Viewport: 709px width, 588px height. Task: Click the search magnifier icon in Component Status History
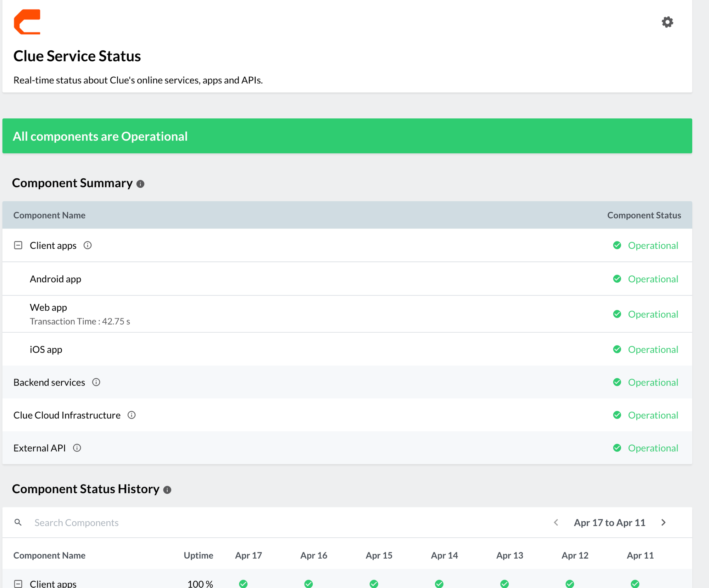18,522
